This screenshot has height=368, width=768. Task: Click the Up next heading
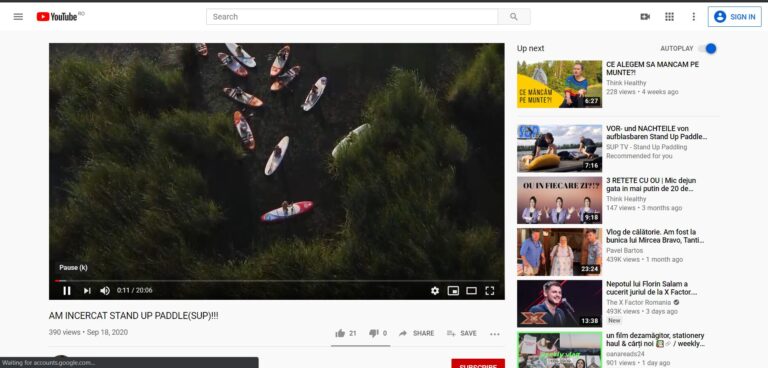point(530,49)
